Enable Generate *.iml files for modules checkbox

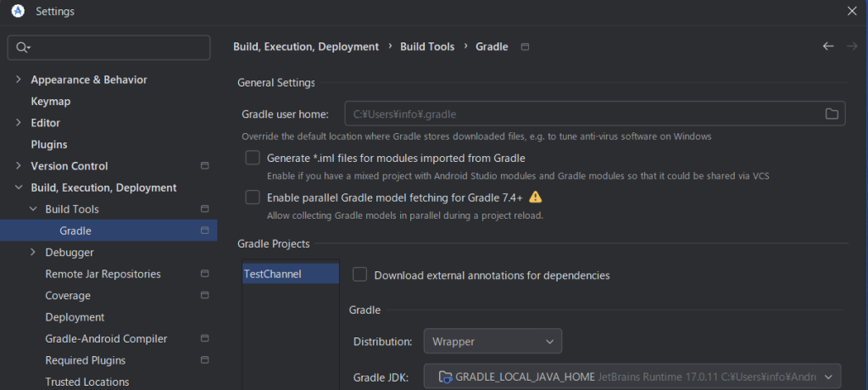click(253, 158)
